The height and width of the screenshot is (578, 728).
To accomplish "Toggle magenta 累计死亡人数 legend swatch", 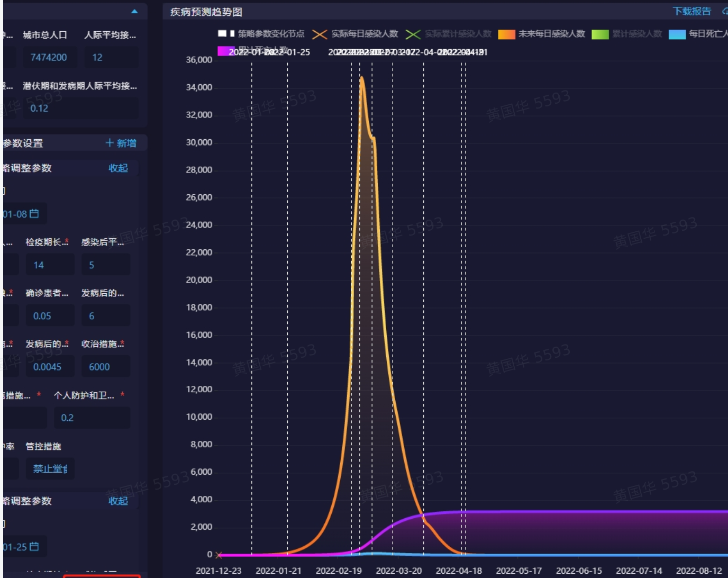I will pyautogui.click(x=226, y=50).
